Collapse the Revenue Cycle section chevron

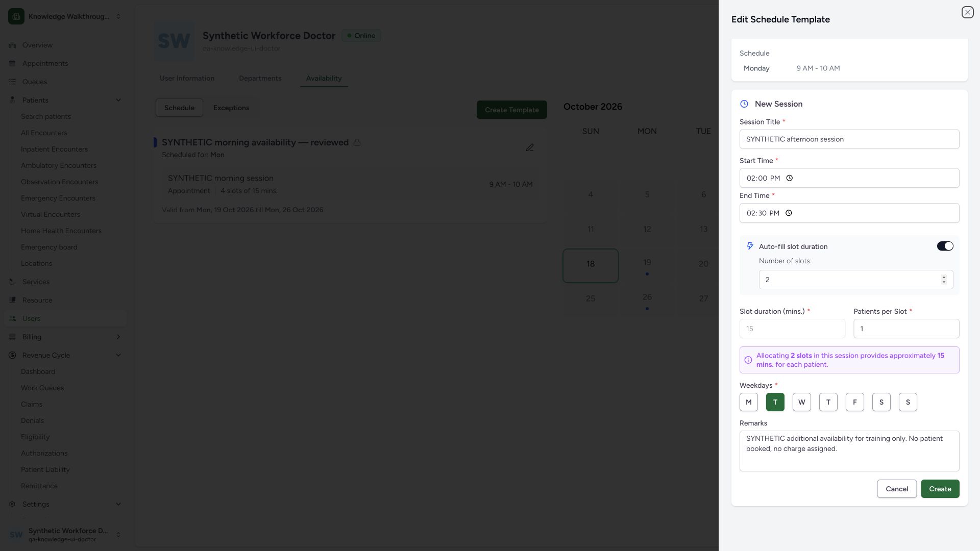118,355
